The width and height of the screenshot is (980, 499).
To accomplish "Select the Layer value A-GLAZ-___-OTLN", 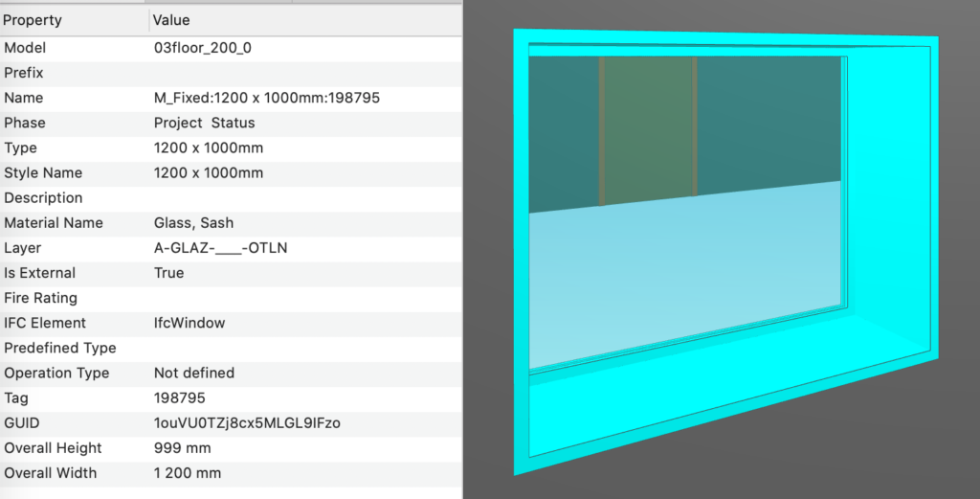I will (x=221, y=248).
